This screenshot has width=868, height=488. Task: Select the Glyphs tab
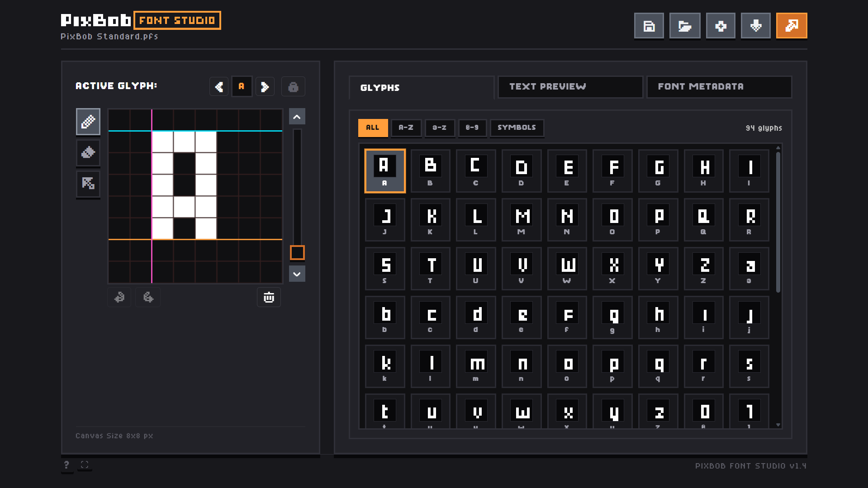(422, 87)
